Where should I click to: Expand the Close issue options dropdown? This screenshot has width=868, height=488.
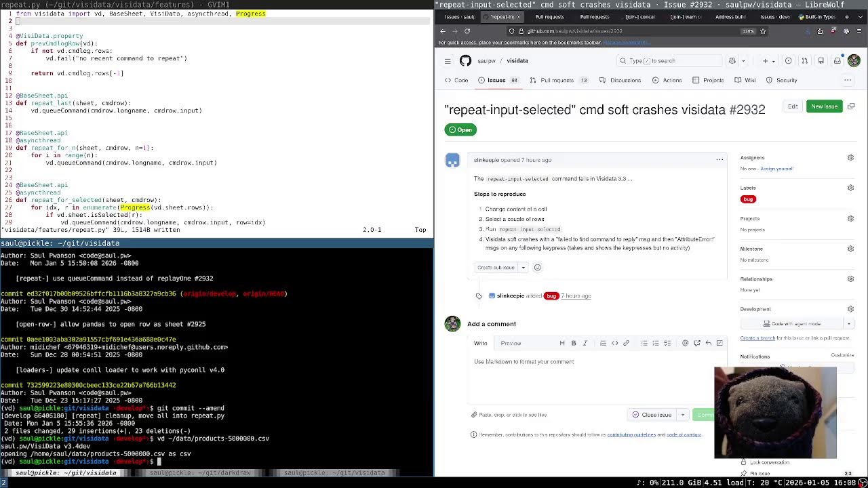tap(683, 415)
